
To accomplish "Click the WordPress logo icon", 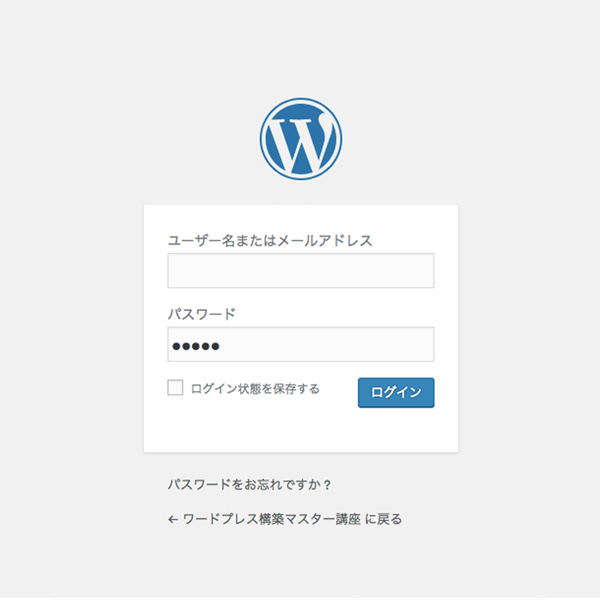I will coord(301,139).
